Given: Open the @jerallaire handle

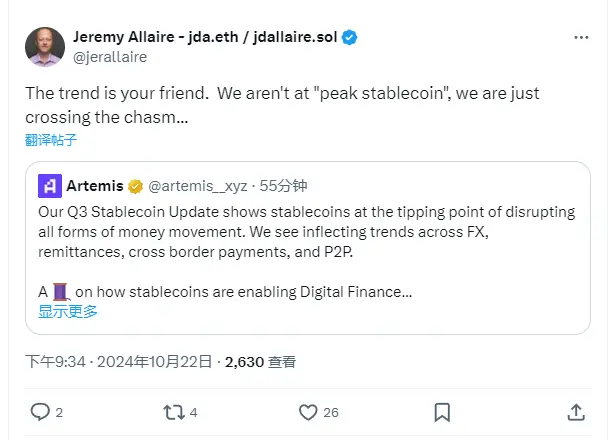Looking at the screenshot, I should (x=110, y=57).
